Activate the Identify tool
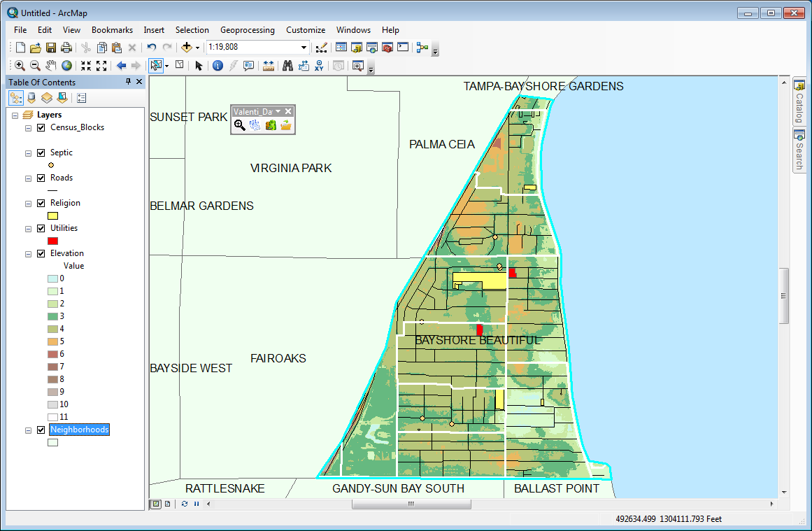This screenshot has height=531, width=812. 218,66
